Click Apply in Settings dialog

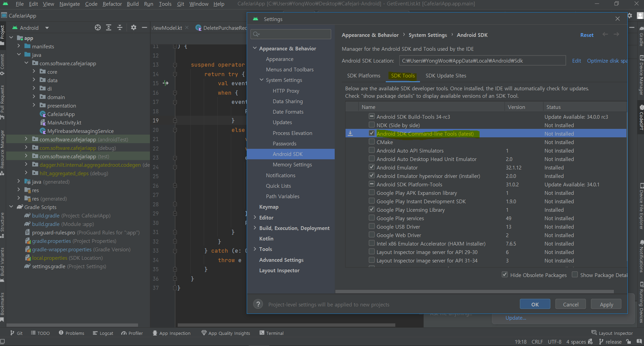click(x=606, y=304)
